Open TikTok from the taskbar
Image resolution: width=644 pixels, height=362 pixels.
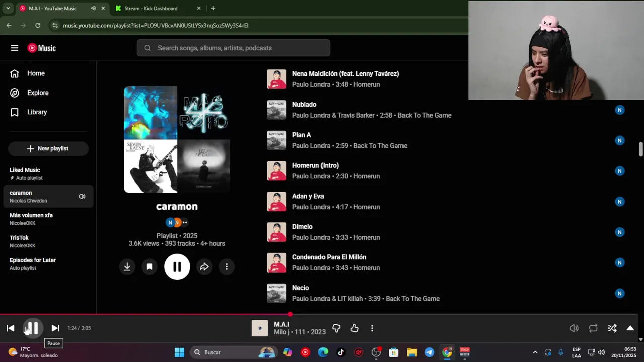[x=341, y=352]
